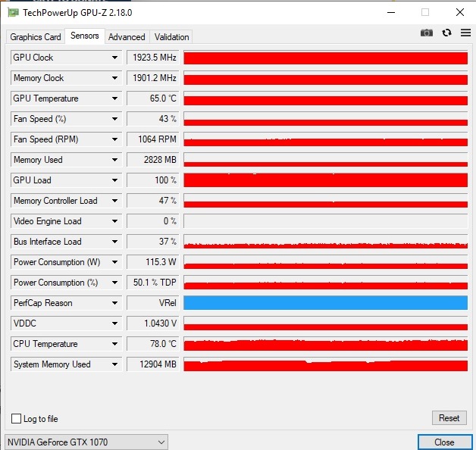Open the hamburger menu icon
The width and height of the screenshot is (476, 450).
[x=465, y=33]
